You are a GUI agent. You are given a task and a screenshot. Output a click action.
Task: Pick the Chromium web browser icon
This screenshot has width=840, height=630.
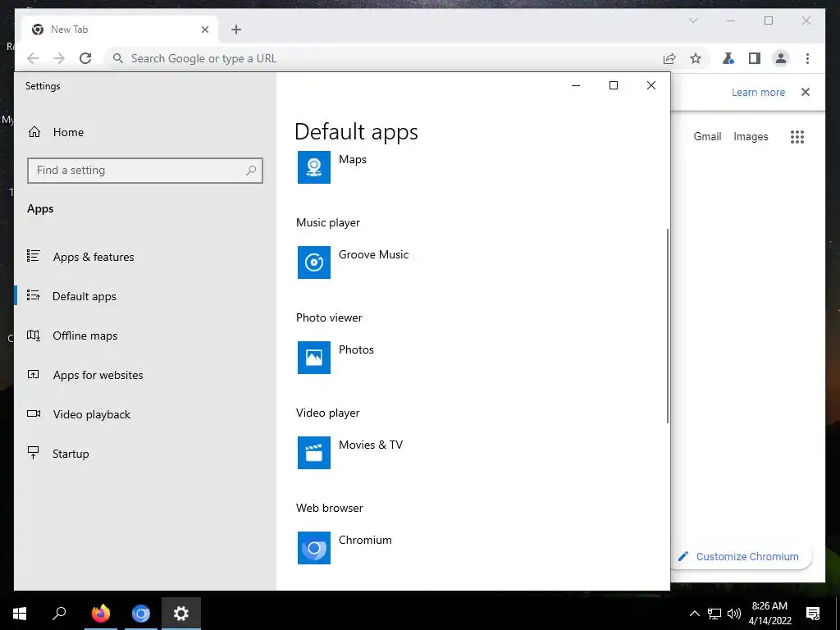pyautogui.click(x=314, y=547)
